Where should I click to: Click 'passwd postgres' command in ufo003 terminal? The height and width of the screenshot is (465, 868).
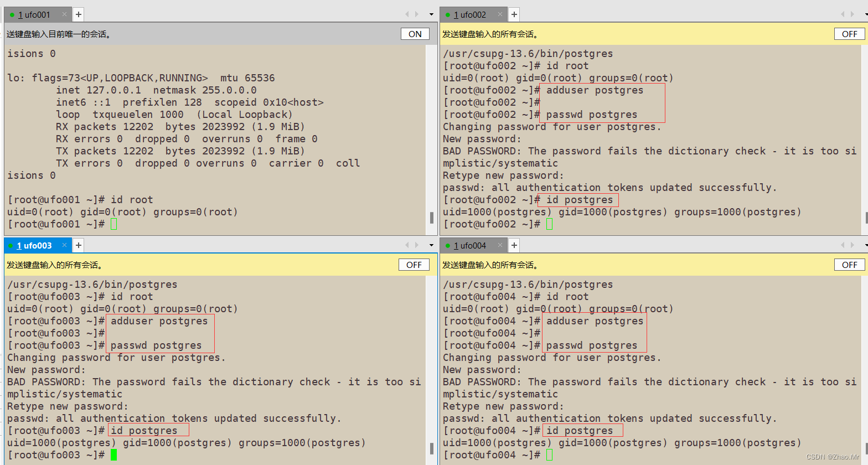[x=156, y=345]
